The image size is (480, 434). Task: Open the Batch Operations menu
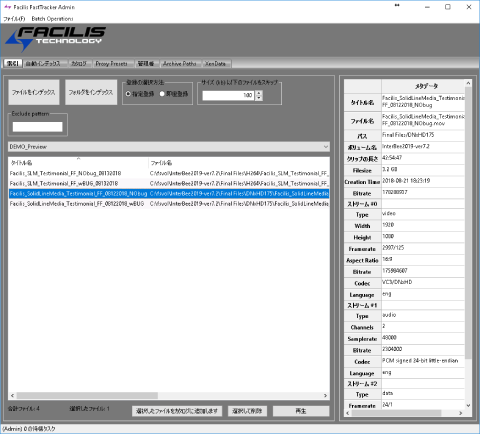(52, 19)
